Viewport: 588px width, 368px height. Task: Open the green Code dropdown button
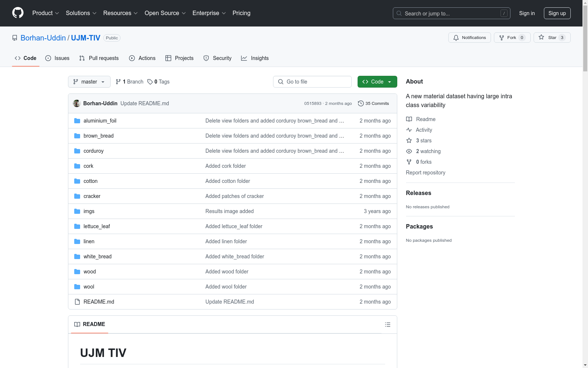377,82
